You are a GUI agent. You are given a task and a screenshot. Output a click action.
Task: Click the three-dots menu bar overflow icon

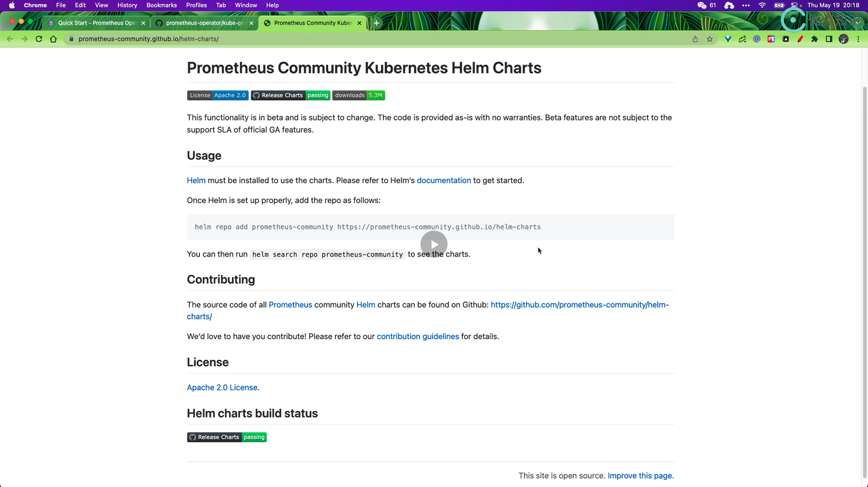coord(746,5)
